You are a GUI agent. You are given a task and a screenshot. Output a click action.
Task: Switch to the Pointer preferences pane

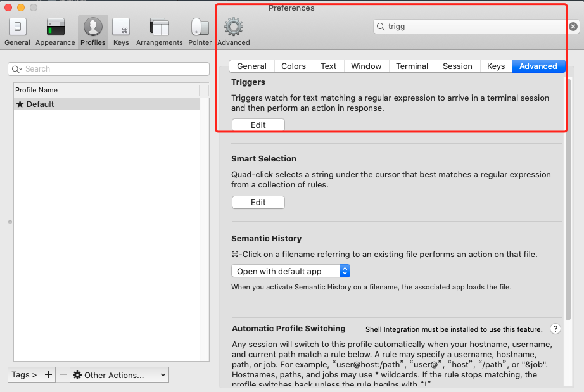[x=200, y=32]
